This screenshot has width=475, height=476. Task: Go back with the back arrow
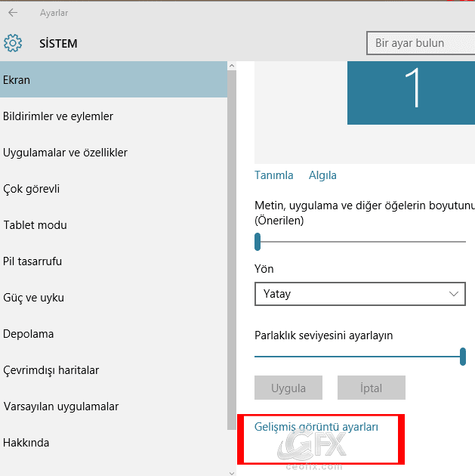(13, 12)
